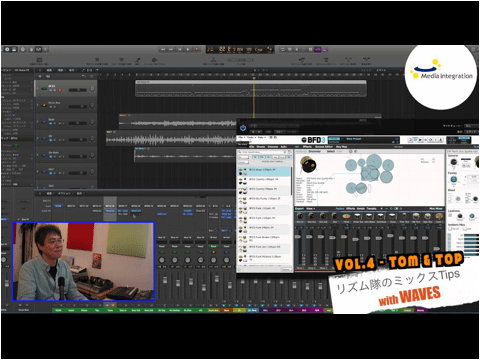
Task: Click the Mixer icon at top-left toolbar
Action: point(38,49)
